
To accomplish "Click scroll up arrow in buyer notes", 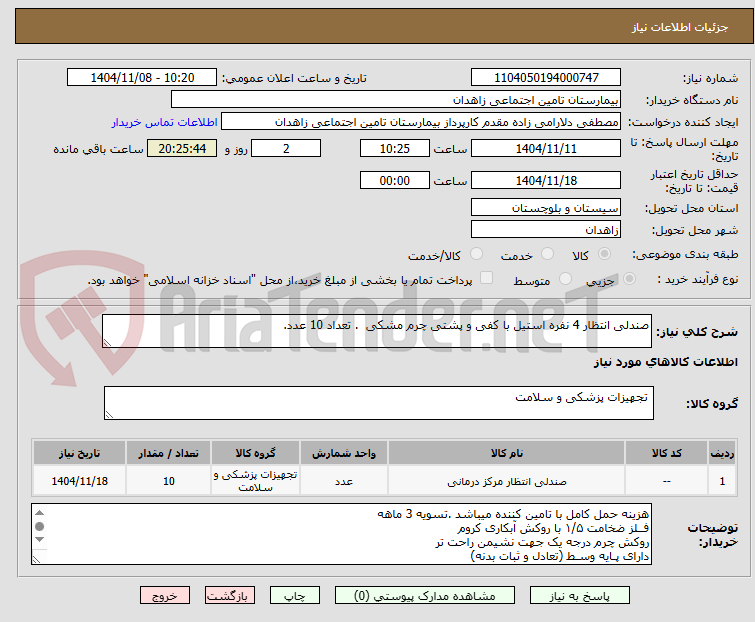I will tap(40, 513).
